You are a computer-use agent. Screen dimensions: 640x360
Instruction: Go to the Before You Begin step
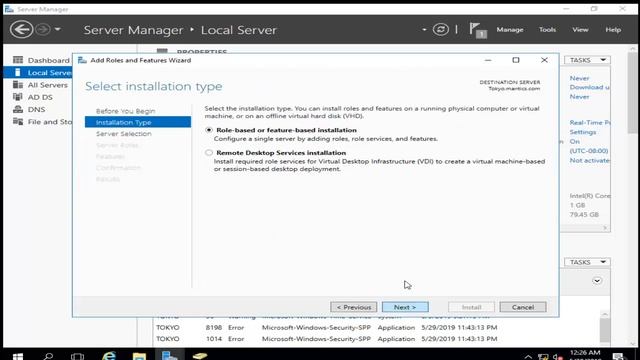pyautogui.click(x=125, y=111)
